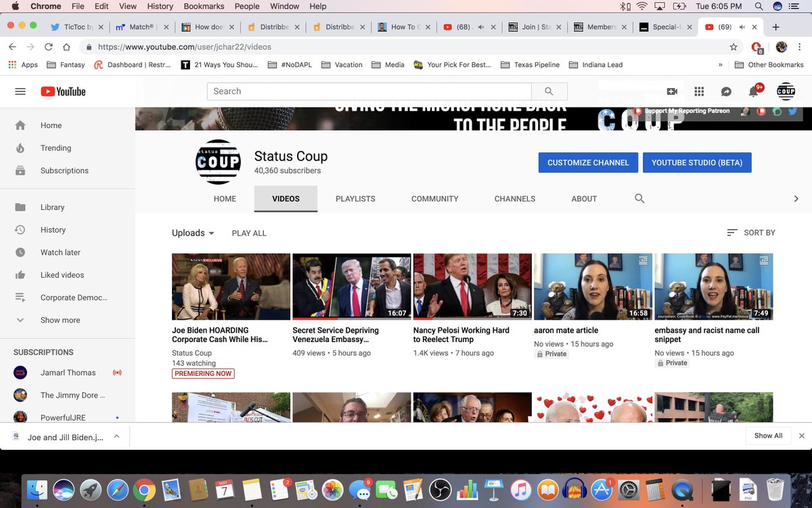Open embassy and racist name call thumbnail
This screenshot has height=508, width=812.
tap(713, 287)
